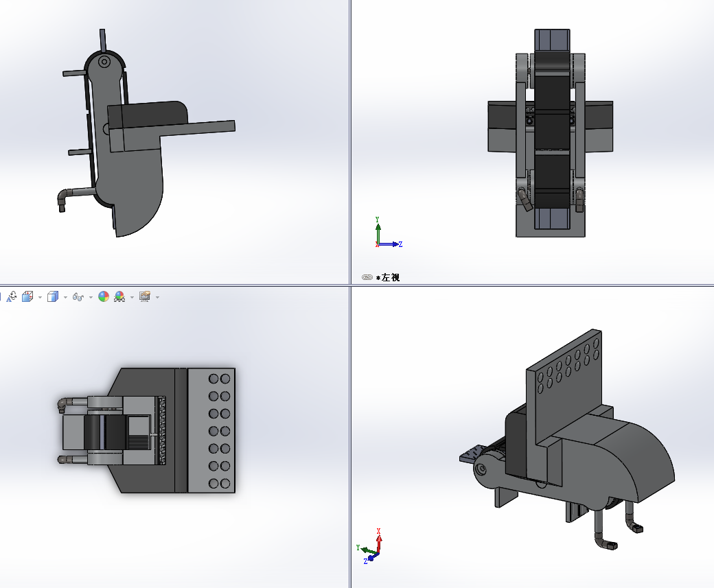Click the coordinate triad in the left-view pane
714x588 pixels.
[389, 233]
